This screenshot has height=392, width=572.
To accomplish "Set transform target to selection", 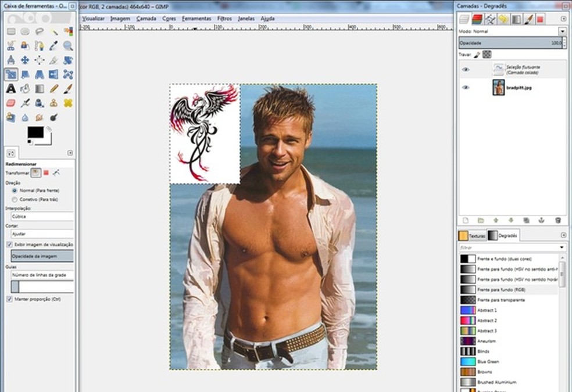I will [46, 172].
